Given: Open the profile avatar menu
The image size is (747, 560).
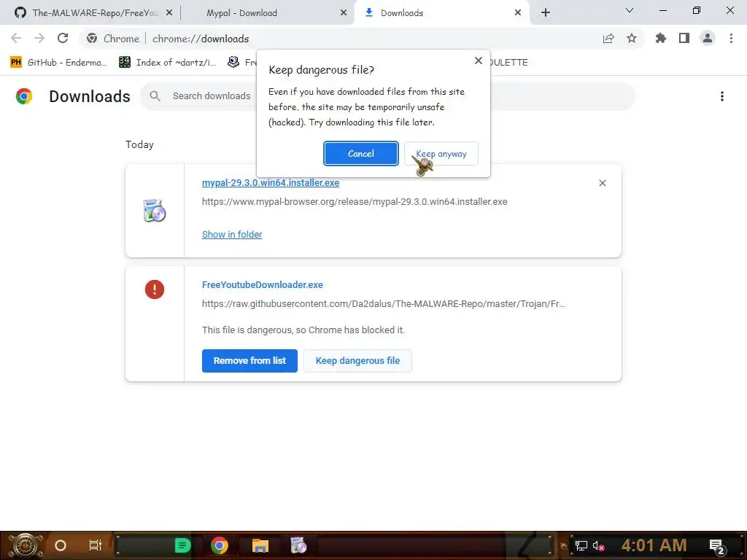Looking at the screenshot, I should coord(708,38).
